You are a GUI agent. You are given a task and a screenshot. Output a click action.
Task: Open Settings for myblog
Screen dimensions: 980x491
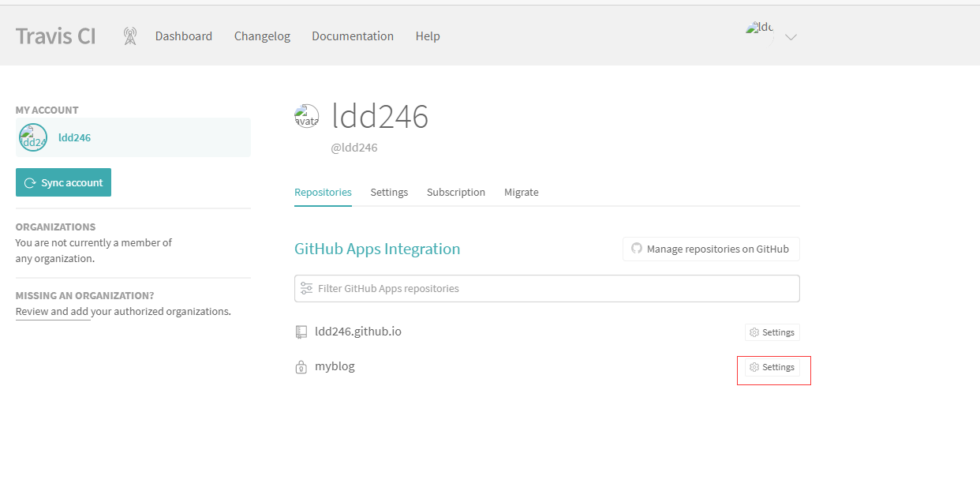[x=772, y=367]
